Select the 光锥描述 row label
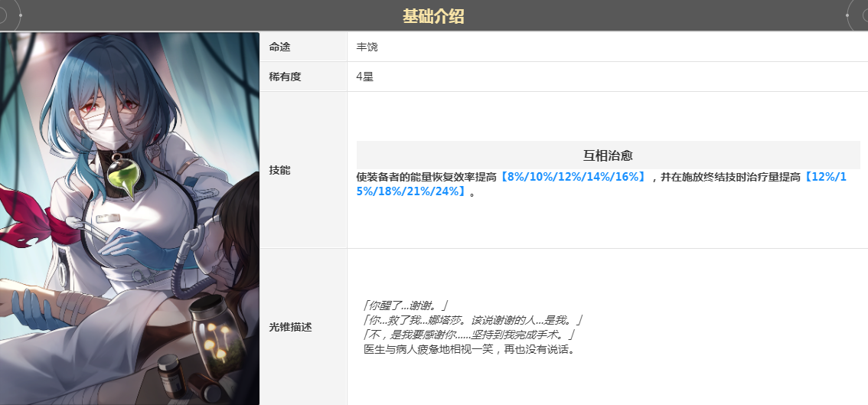868x405 pixels. 291,327
